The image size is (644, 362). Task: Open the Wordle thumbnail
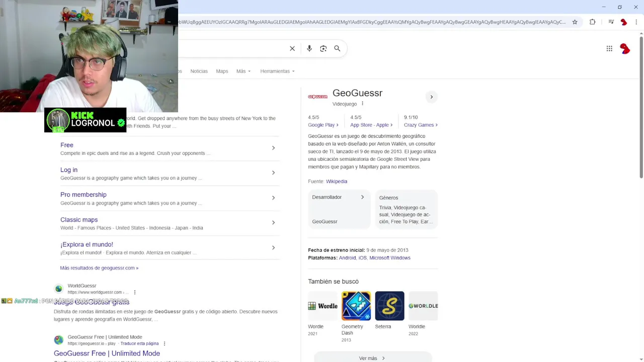click(x=323, y=306)
